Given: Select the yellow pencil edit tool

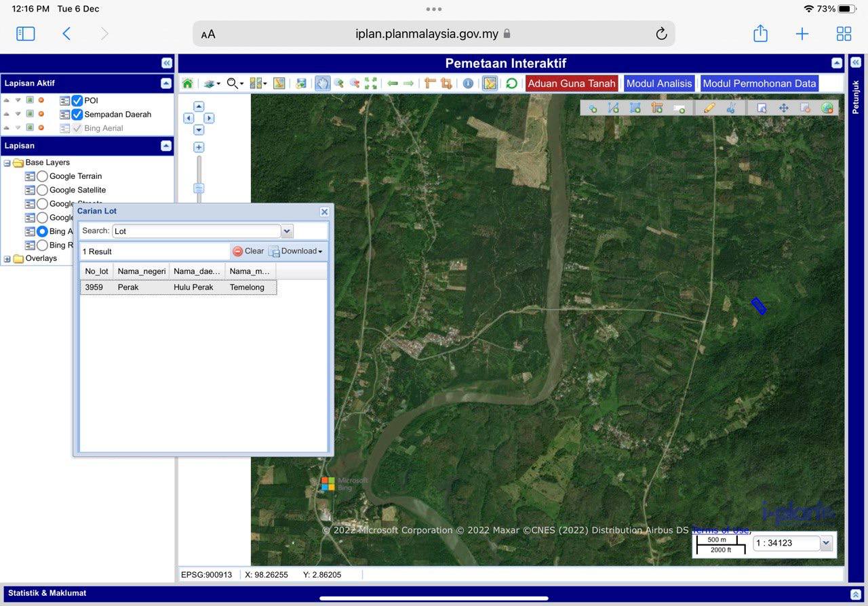Looking at the screenshot, I should (709, 108).
